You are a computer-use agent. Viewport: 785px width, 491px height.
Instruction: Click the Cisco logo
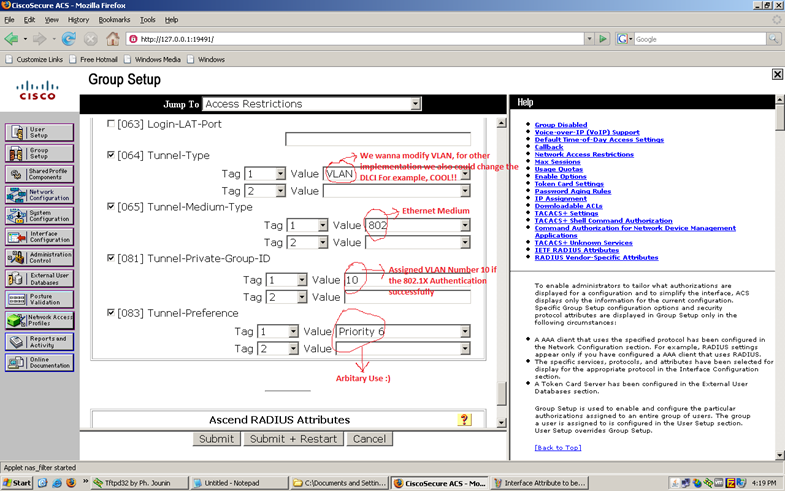[x=38, y=90]
